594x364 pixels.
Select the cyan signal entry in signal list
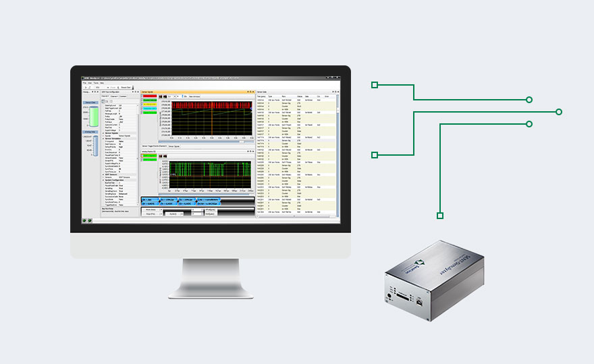click(x=150, y=109)
